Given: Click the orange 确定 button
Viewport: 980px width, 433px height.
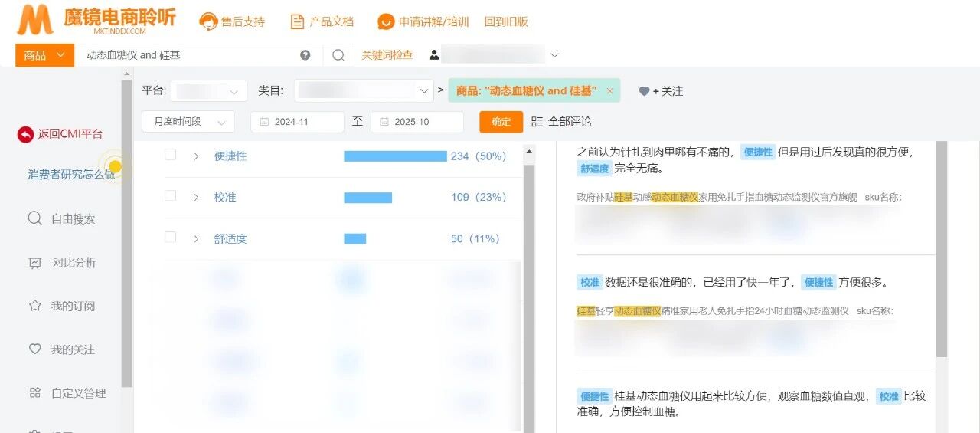Looking at the screenshot, I should coord(501,122).
